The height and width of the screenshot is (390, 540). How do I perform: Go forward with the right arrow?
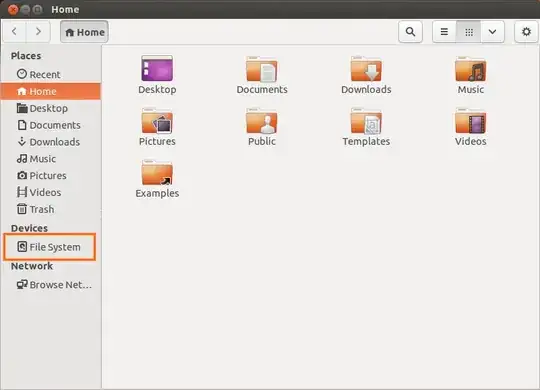pyautogui.click(x=38, y=32)
